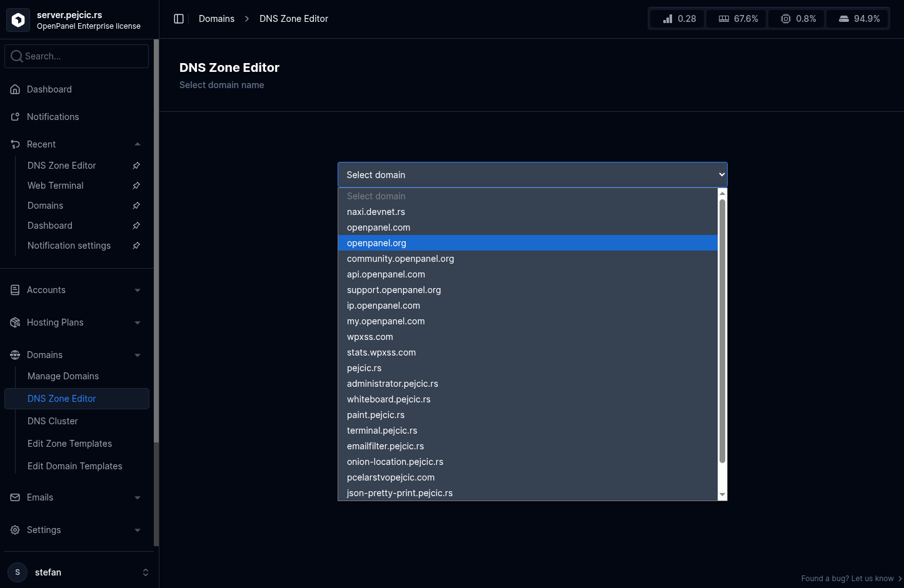Pin Web Terminal recent item

coord(136,186)
